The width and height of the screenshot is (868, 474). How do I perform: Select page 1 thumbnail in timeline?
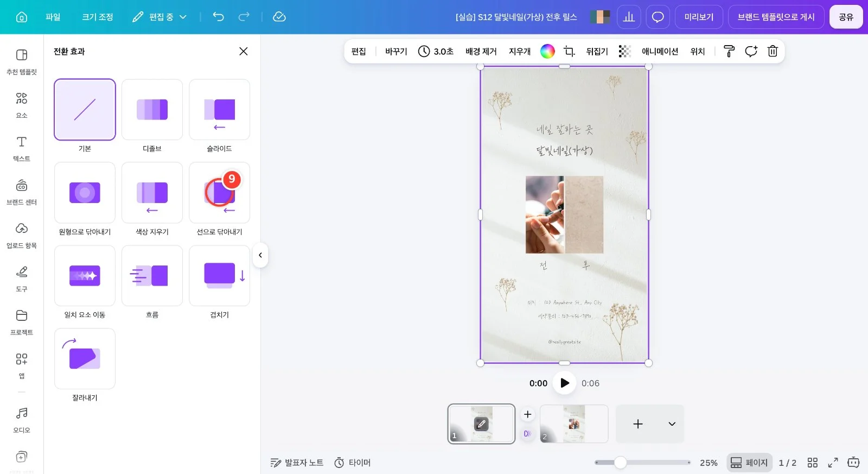[481, 424]
